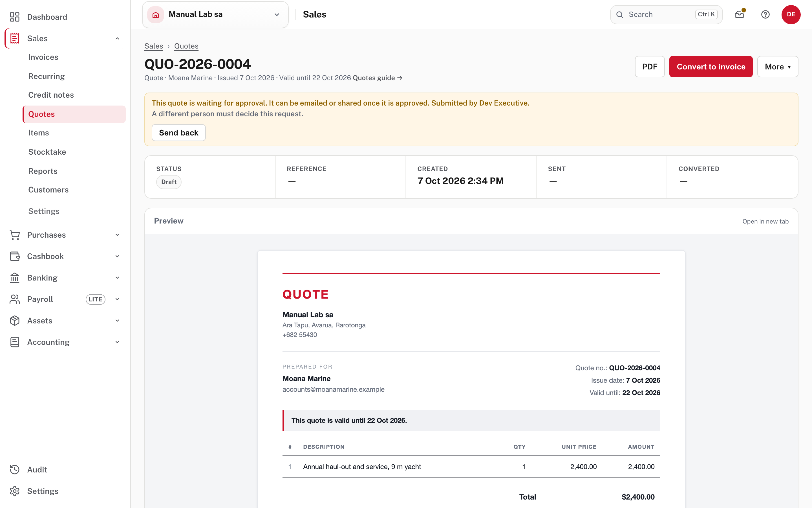Click the DE user avatar

791,14
